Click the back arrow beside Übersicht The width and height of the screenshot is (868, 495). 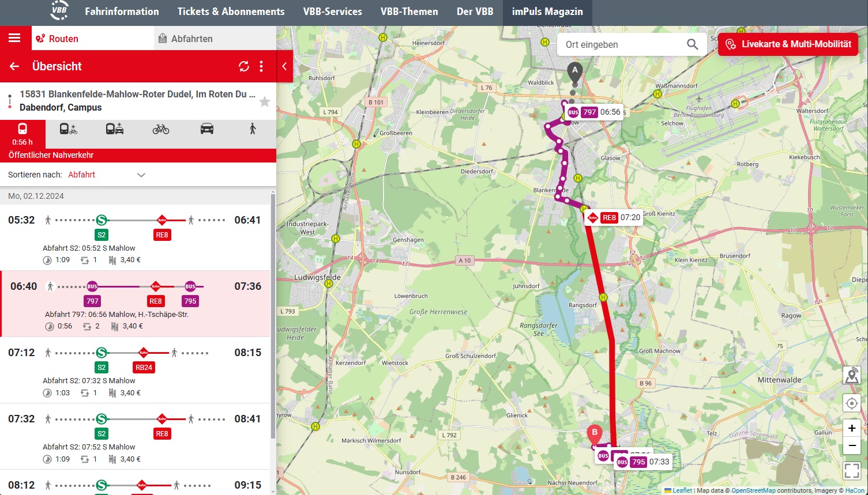tap(14, 66)
